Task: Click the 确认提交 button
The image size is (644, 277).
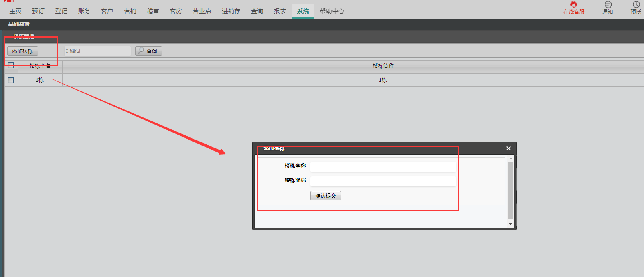Action: tap(326, 196)
